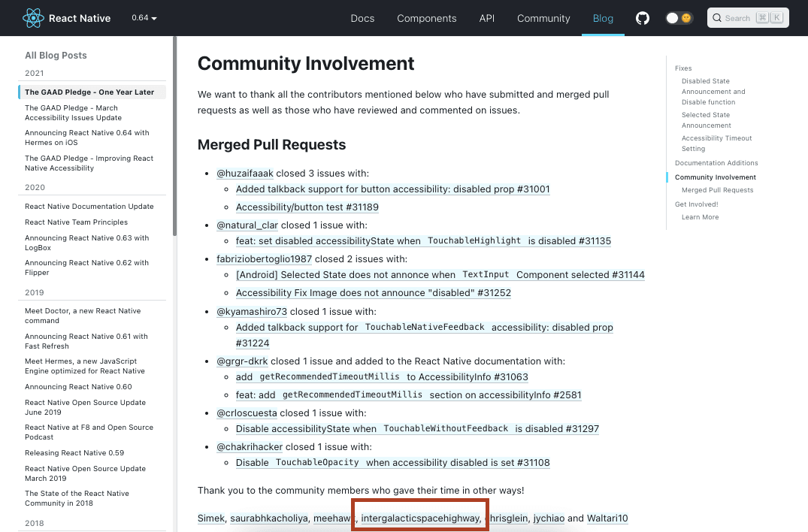Click the Search input field
Screen dimensions: 808x532
click(x=748, y=18)
